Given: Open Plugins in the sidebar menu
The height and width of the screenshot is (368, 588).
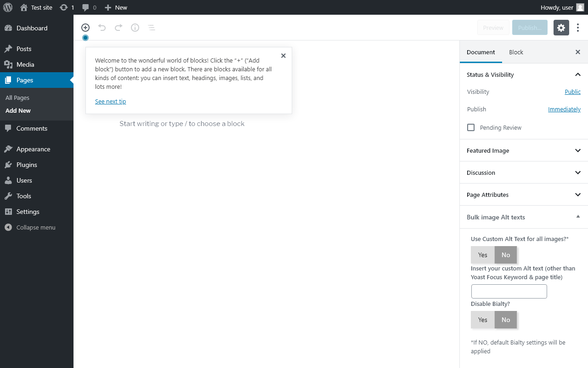Looking at the screenshot, I should 27,165.
